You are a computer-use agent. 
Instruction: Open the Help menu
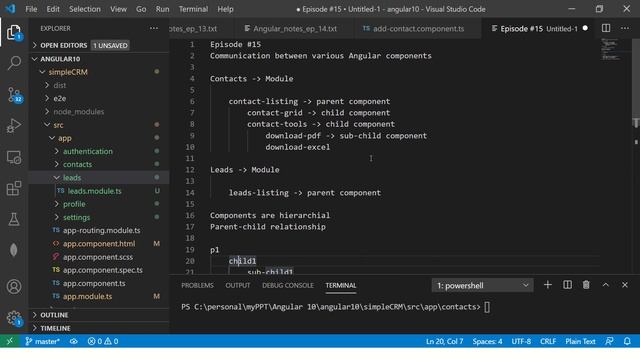[225, 9]
